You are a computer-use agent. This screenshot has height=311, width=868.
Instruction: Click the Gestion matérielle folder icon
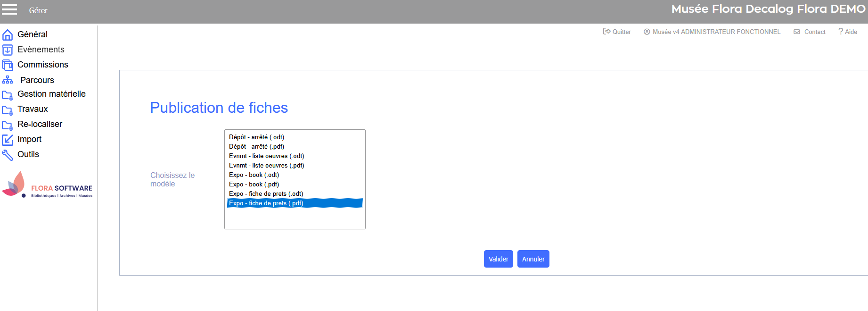8,95
